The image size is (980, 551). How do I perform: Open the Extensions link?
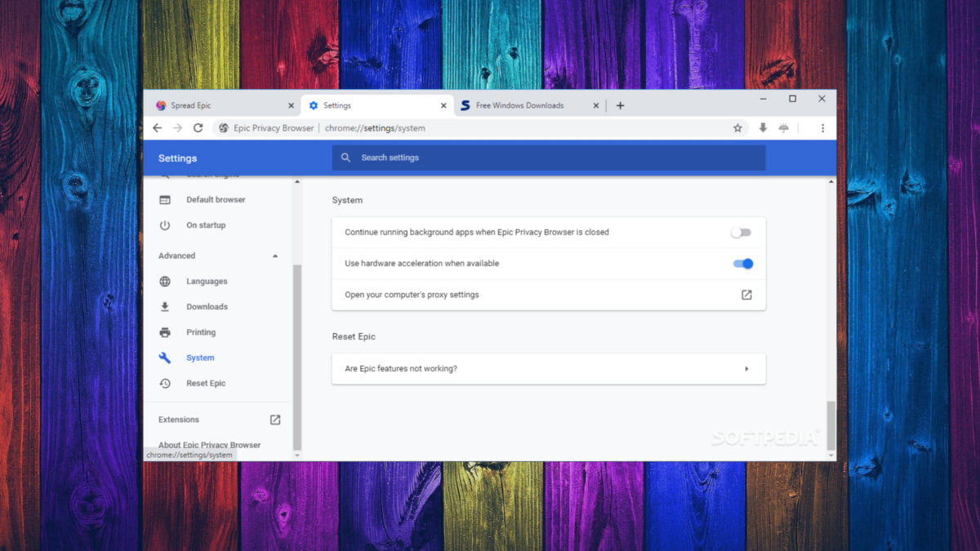(179, 420)
